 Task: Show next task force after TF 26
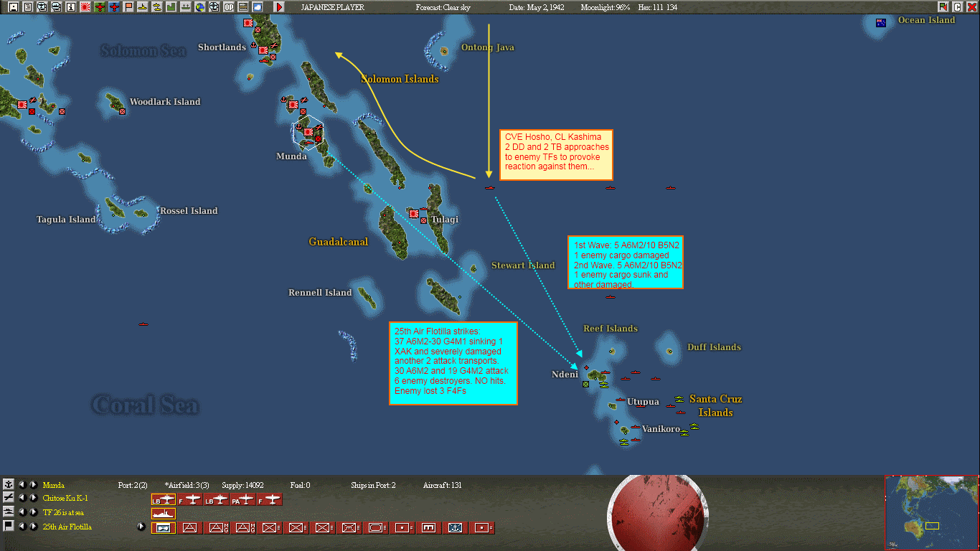(33, 512)
